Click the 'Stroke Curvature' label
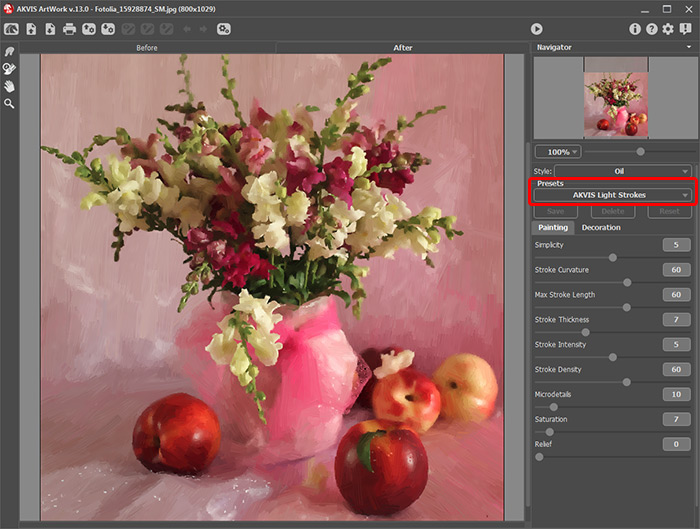 562,270
